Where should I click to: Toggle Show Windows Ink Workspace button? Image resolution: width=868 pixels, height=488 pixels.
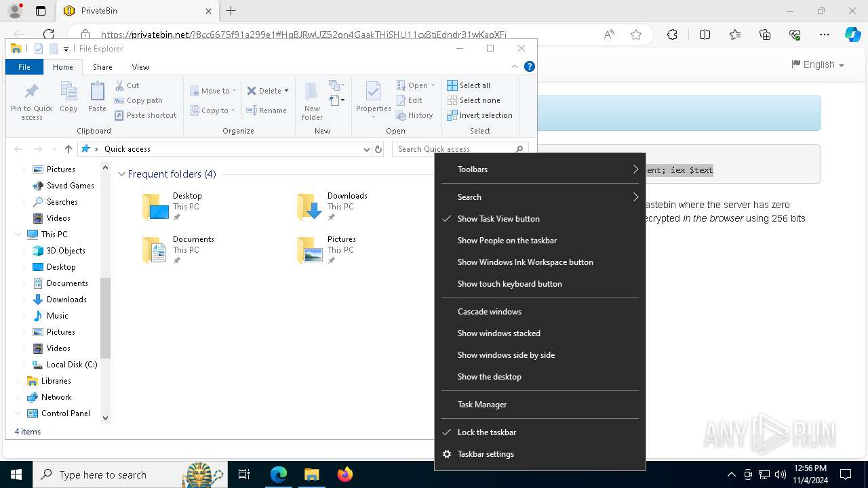point(540,262)
